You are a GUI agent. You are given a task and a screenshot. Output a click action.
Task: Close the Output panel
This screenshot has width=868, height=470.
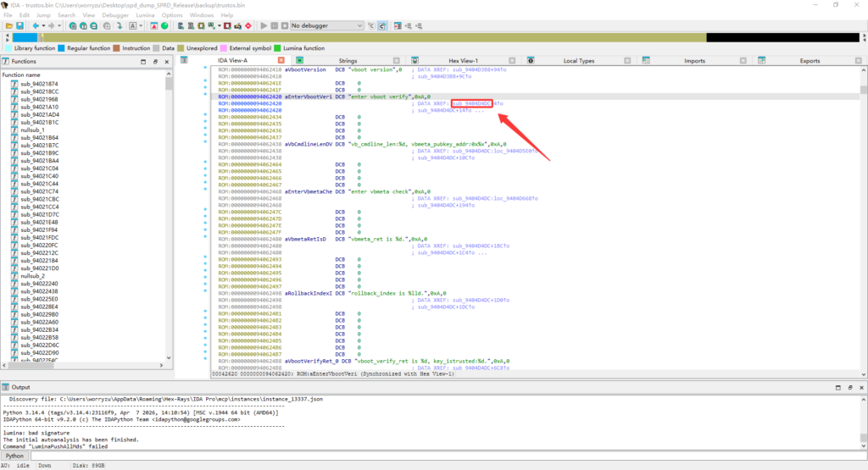pos(861,388)
